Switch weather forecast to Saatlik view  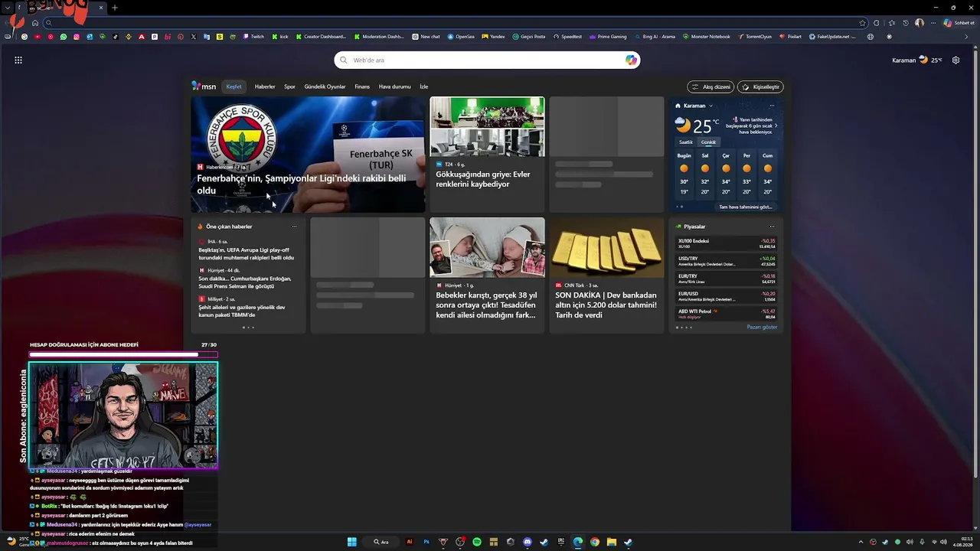[x=686, y=142]
